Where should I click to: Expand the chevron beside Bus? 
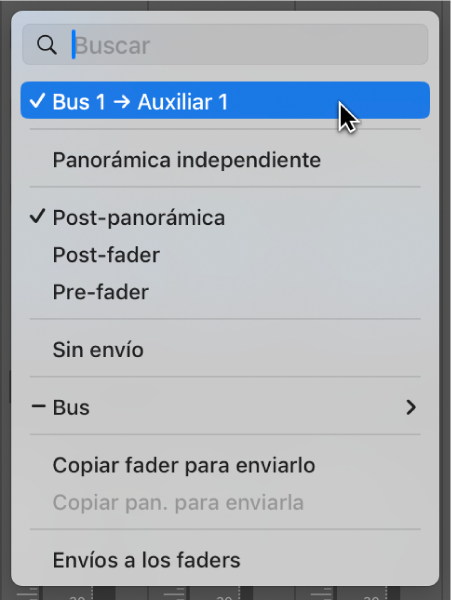[x=411, y=407]
